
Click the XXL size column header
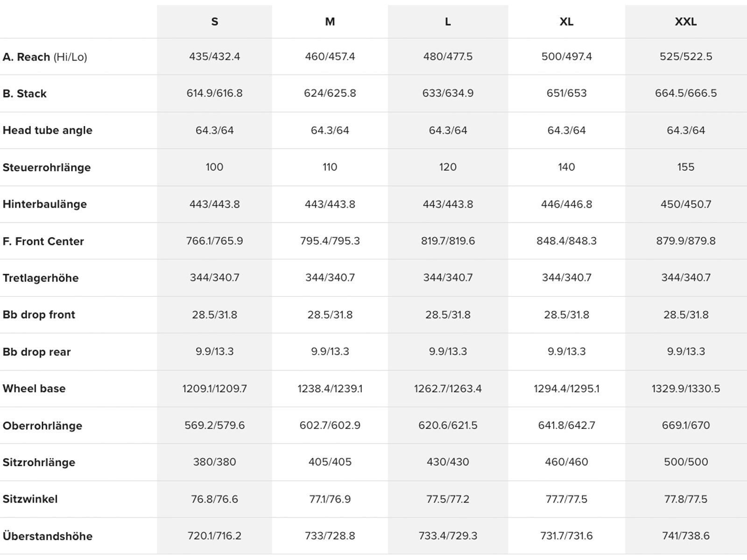685,22
